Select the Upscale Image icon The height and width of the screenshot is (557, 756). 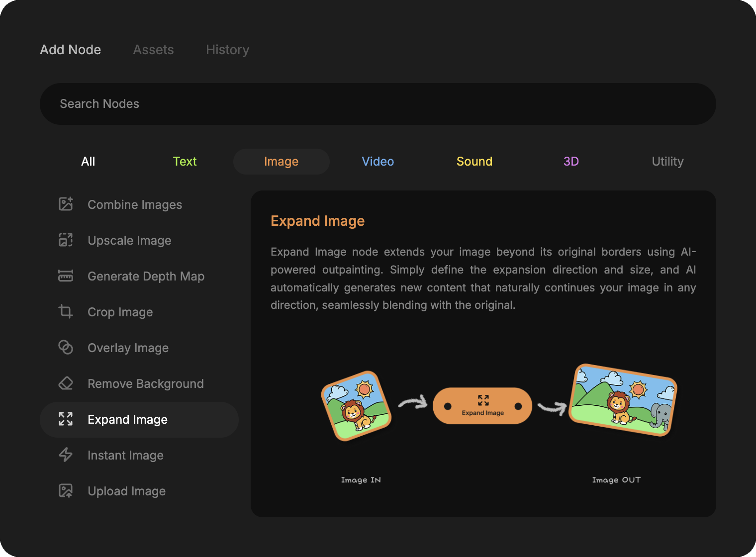point(66,240)
